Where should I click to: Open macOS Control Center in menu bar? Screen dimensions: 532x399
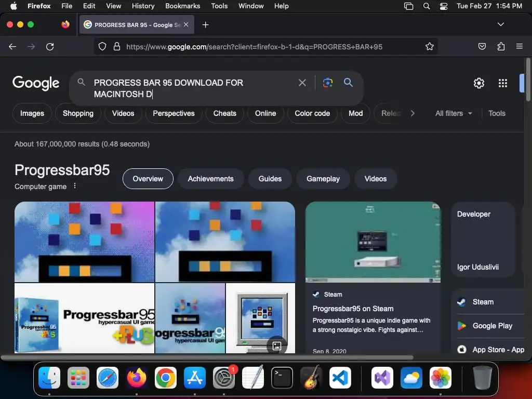(x=444, y=6)
